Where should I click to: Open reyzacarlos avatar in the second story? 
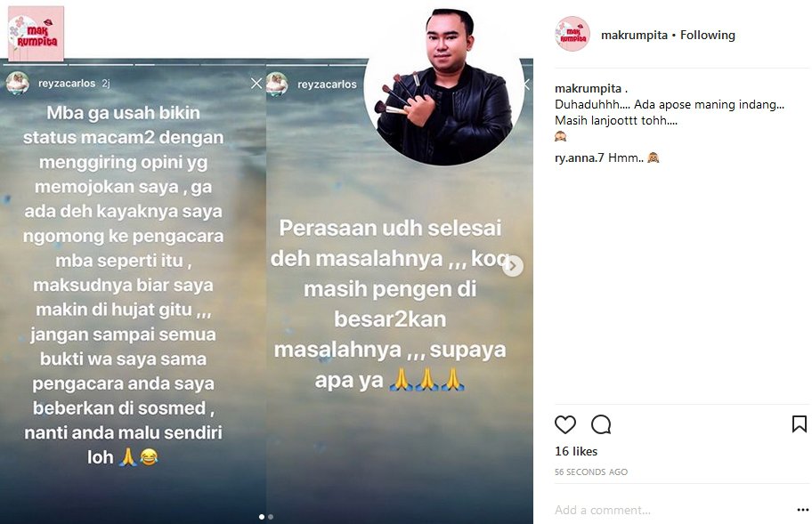tap(277, 84)
